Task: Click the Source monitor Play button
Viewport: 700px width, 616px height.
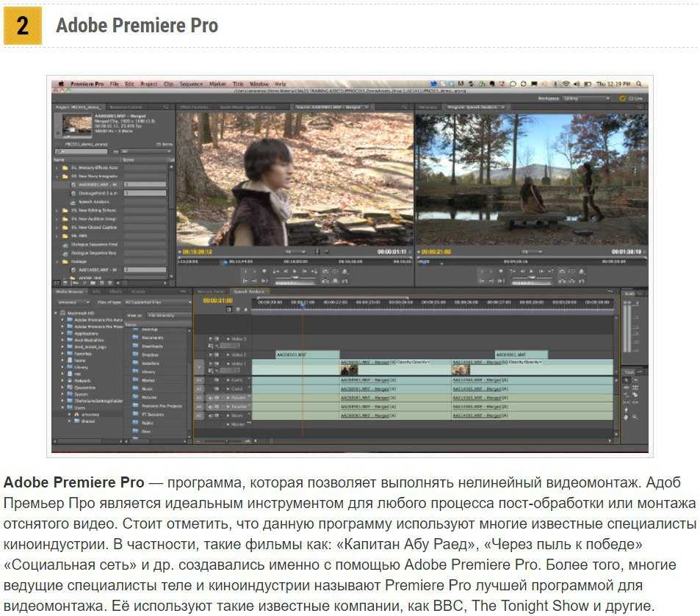Action: (295, 272)
